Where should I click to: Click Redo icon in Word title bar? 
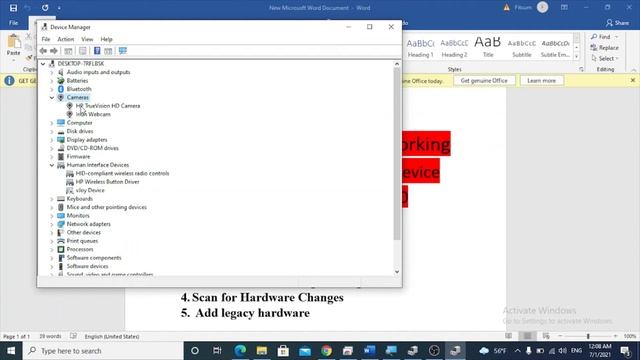tap(45, 8)
